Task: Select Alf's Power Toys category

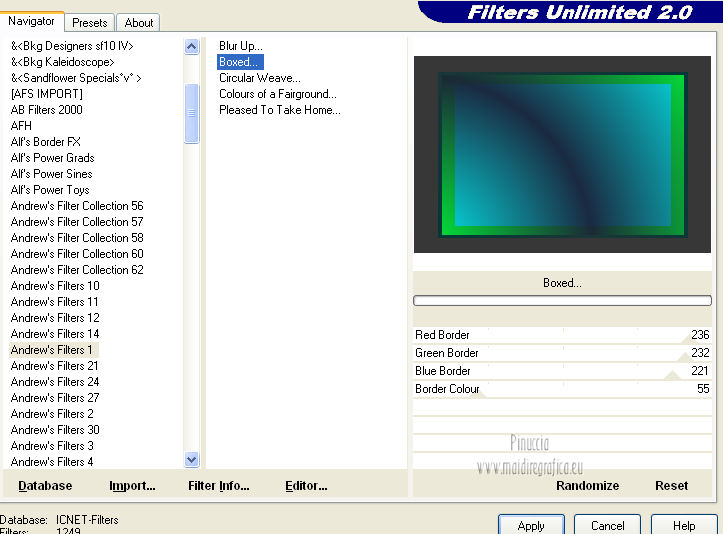Action: tap(50, 190)
